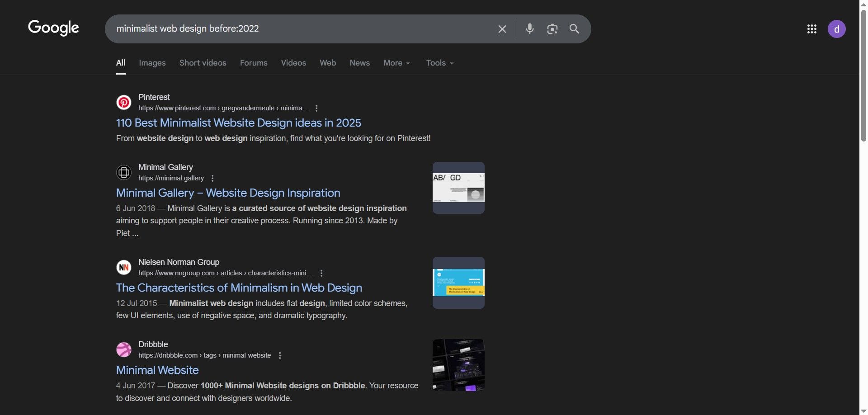Screen dimensions: 868x415
Task: Open options menu for Pinterest result
Action: (x=316, y=108)
